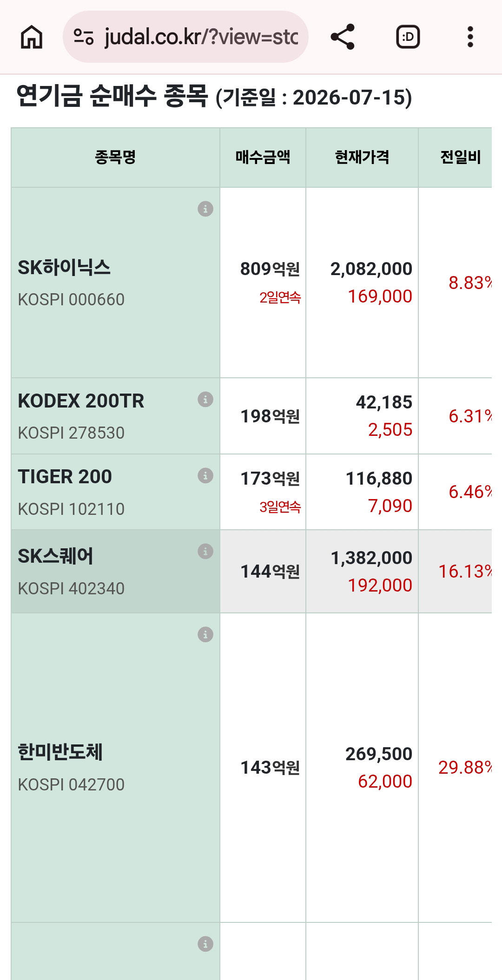Open the tab switcher button
This screenshot has height=980, width=502.
[408, 37]
